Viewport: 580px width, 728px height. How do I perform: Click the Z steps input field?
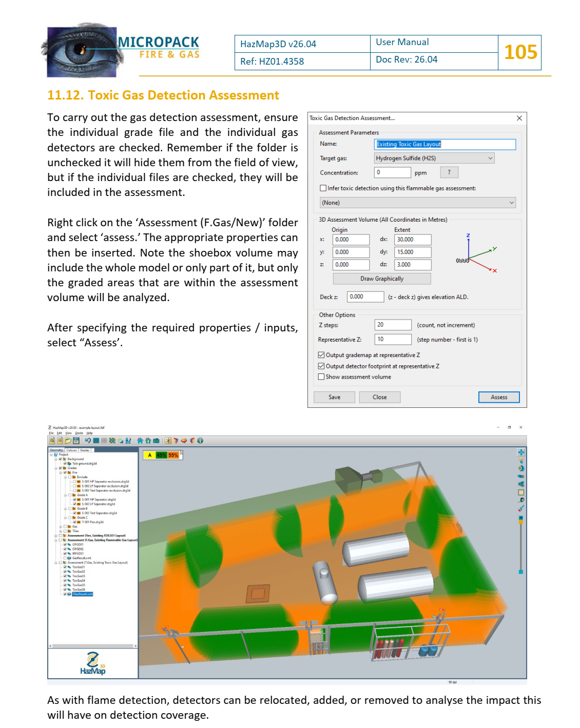(393, 325)
